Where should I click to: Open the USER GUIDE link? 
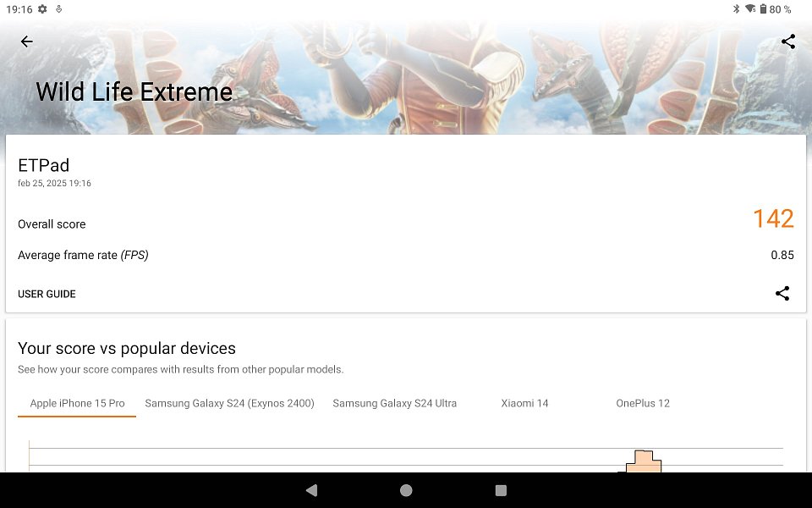tap(47, 294)
